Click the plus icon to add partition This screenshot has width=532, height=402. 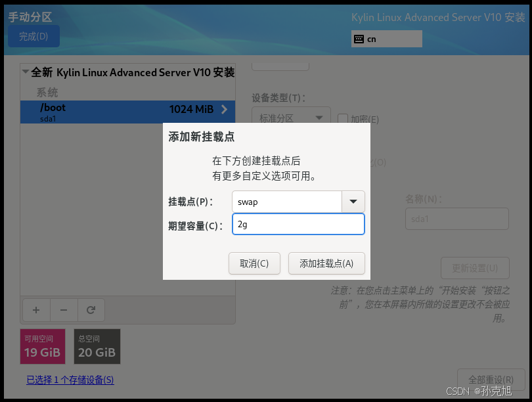pyautogui.click(x=36, y=310)
